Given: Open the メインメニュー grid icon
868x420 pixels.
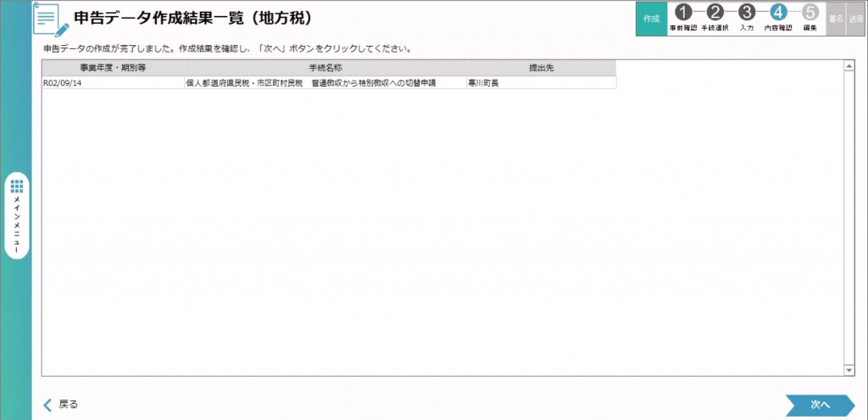Looking at the screenshot, I should [x=17, y=186].
